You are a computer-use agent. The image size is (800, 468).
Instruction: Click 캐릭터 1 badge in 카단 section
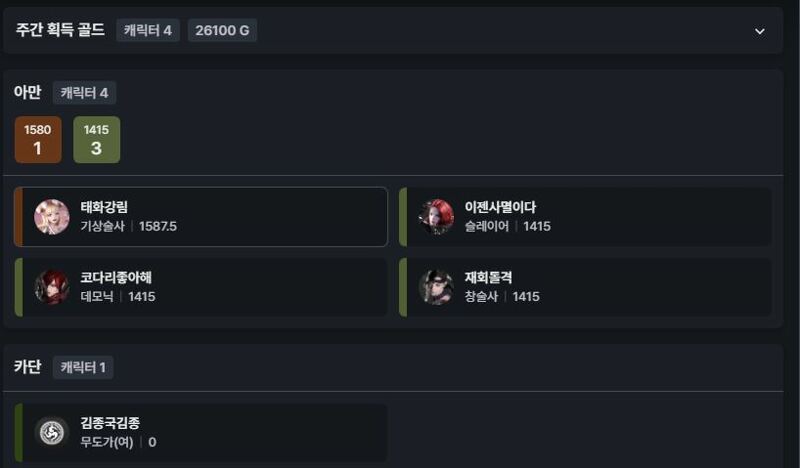tap(83, 367)
